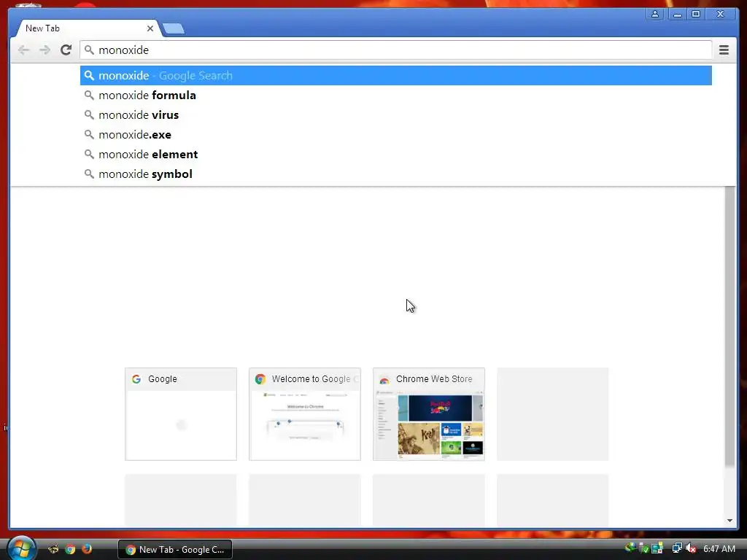Select the New Tab - Google Chrome taskbar button
Image resolution: width=747 pixels, height=560 pixels.
[x=175, y=549]
